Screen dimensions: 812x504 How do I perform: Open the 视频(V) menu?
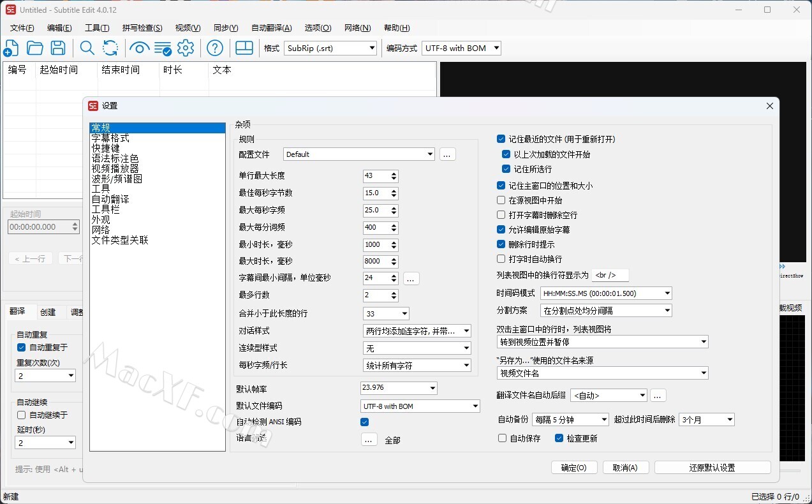pyautogui.click(x=188, y=28)
